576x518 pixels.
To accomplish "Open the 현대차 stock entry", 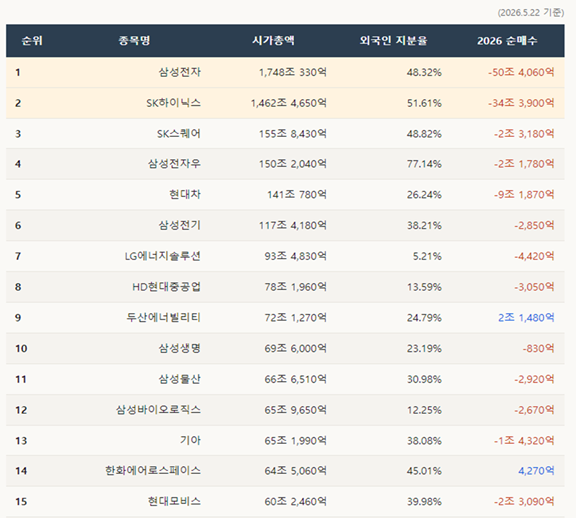I will 185,194.
